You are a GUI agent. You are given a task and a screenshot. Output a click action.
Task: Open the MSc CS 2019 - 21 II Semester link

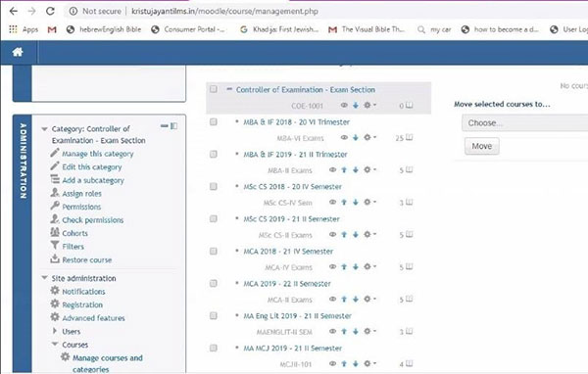(x=291, y=219)
